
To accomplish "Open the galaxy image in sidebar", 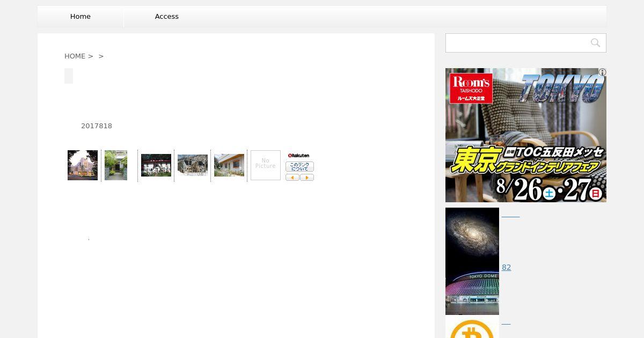I will pos(472,234).
